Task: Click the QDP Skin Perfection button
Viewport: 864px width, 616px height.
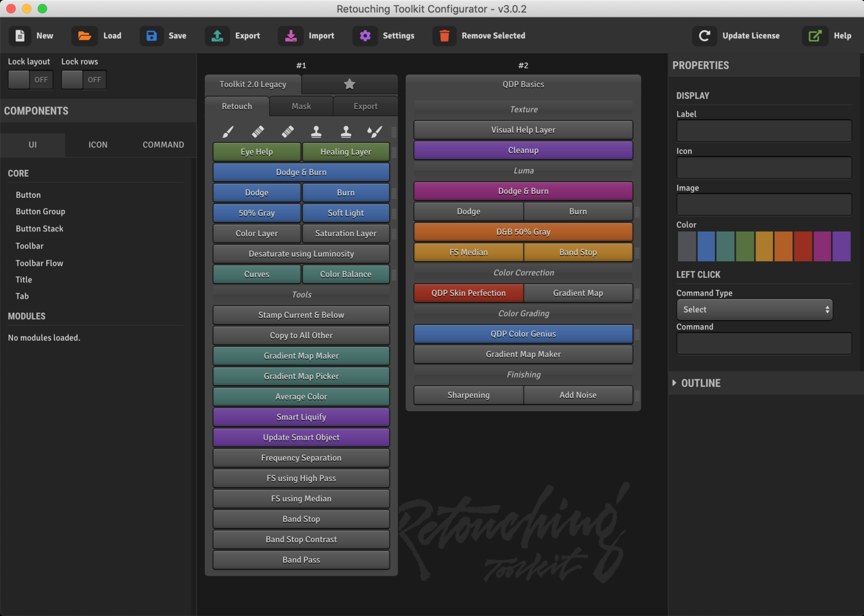Action: pos(469,293)
